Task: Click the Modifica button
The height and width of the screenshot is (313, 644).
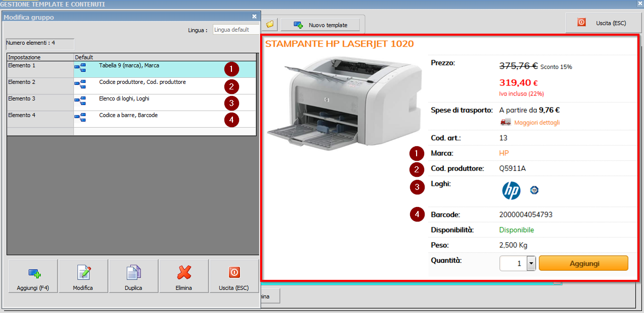Action: tap(83, 276)
